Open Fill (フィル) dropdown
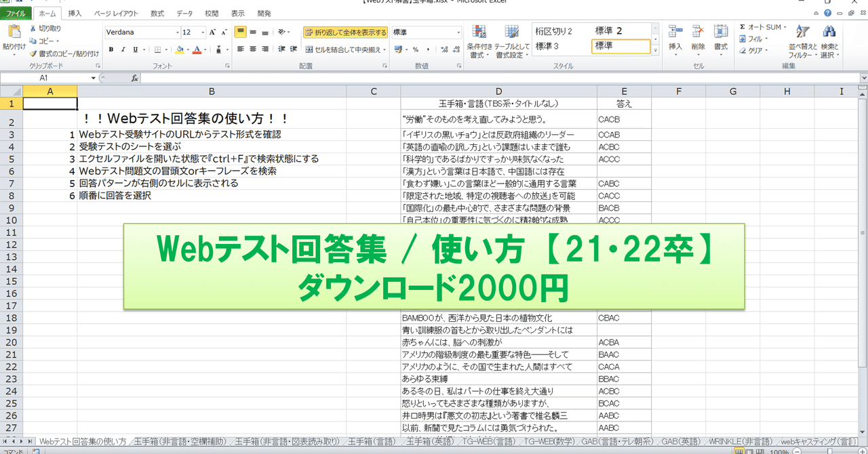This screenshot has width=868, height=454. 754,39
